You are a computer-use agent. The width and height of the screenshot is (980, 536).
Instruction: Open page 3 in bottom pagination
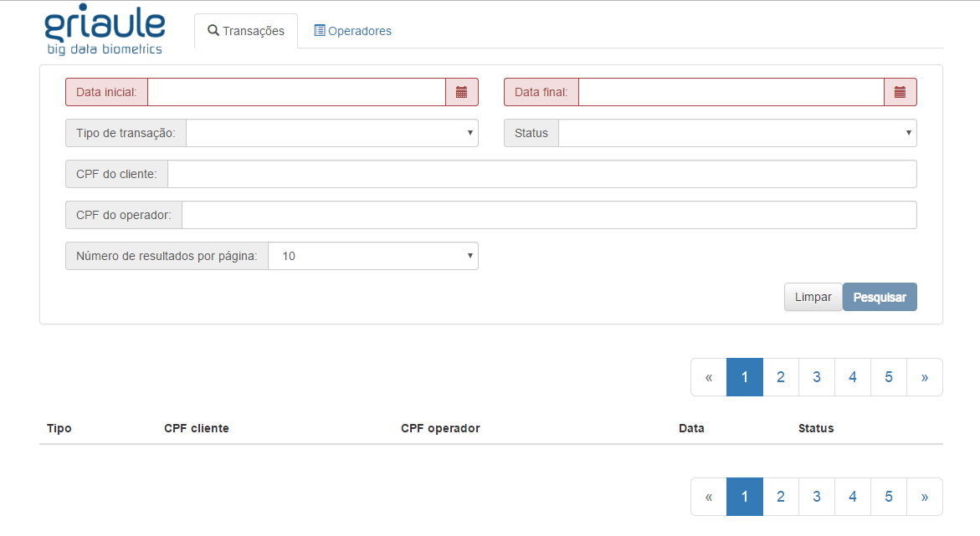[816, 497]
